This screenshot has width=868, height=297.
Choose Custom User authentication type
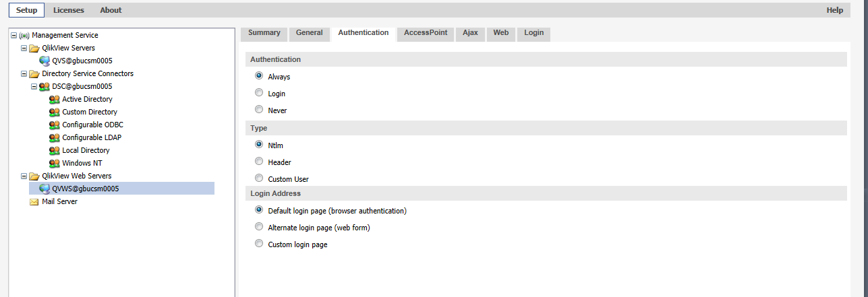point(259,178)
